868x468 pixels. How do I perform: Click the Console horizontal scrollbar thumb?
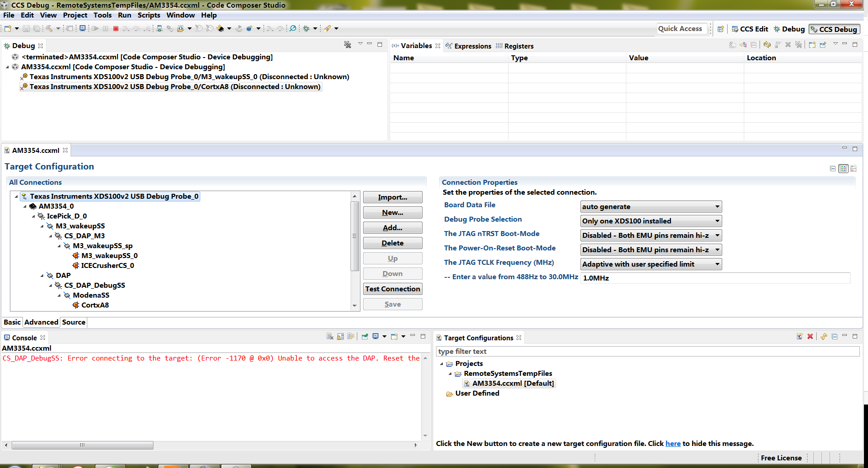(x=82, y=445)
